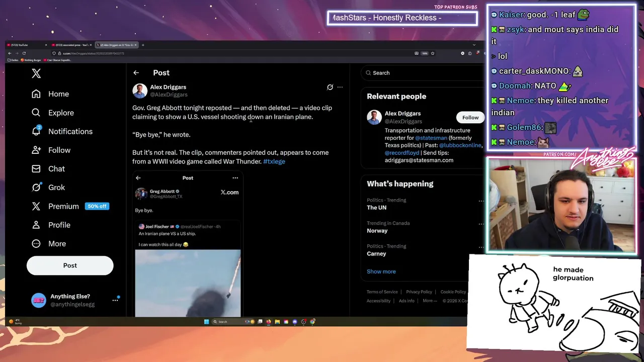Open the Clair Obscur Expedition bookmark
This screenshot has height=362, width=644.
[57, 60]
